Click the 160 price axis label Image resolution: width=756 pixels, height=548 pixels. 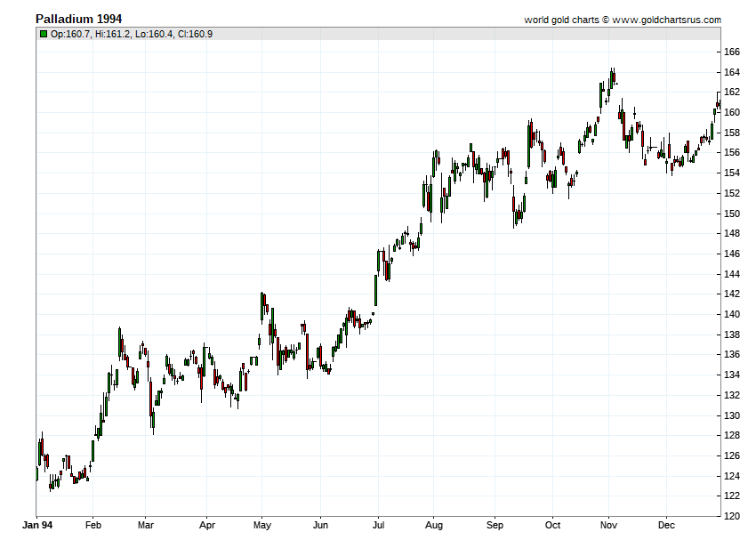[x=732, y=112]
